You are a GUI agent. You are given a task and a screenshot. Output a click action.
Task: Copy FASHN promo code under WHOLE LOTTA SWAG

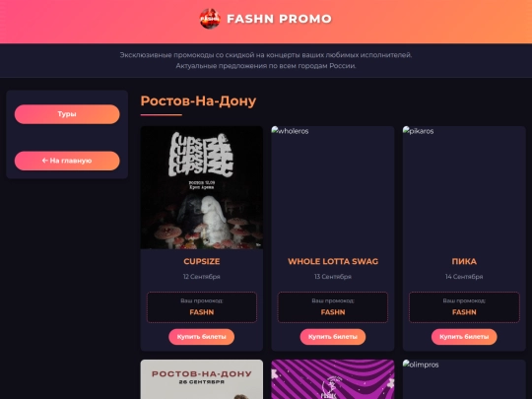tap(333, 312)
